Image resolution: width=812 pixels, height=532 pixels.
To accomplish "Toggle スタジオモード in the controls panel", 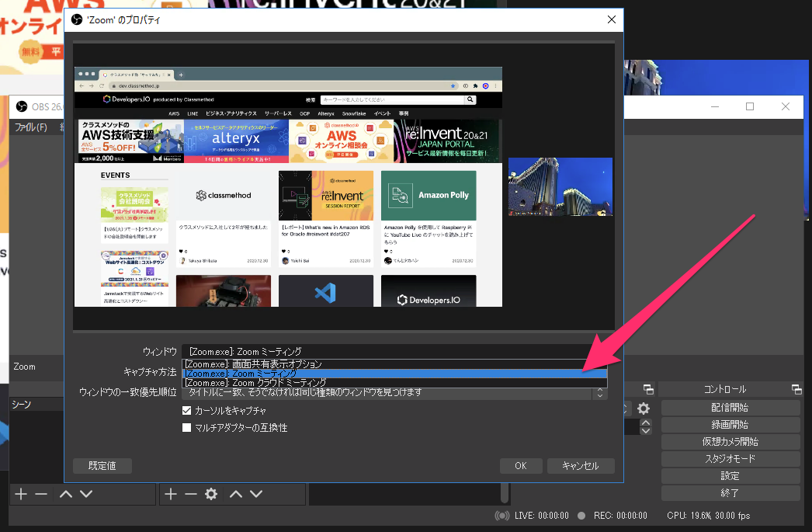I will tap(730, 459).
